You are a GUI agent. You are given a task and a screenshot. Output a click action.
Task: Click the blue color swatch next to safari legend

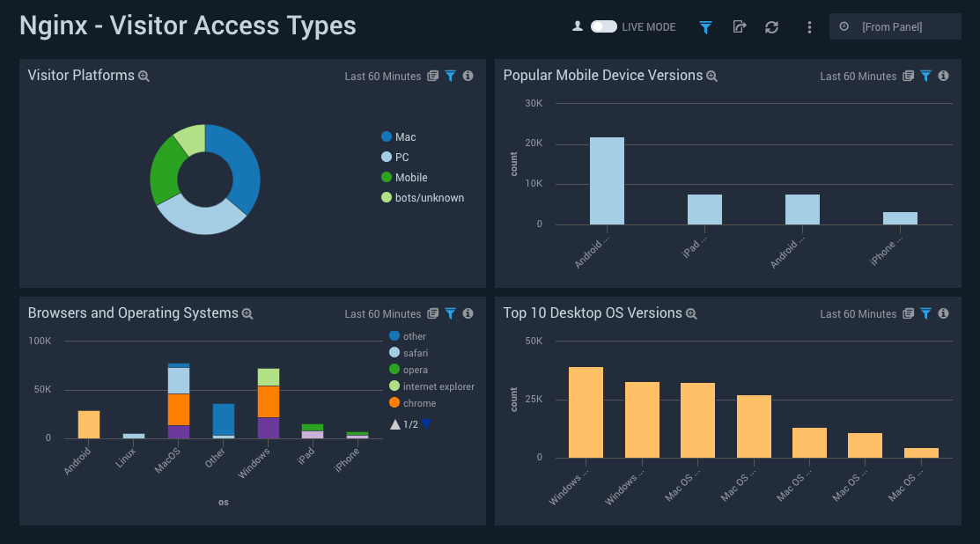(x=396, y=352)
